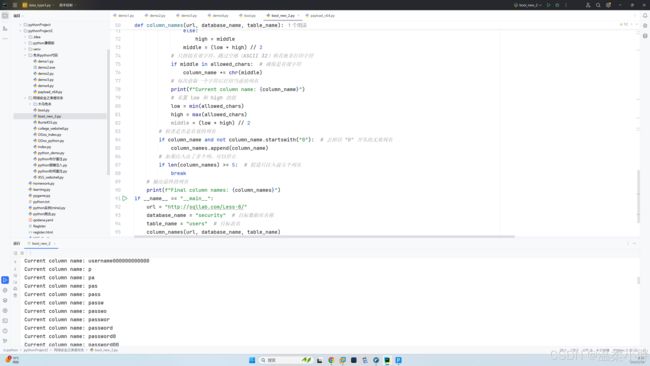Stop the running process in Run panel
This screenshot has width=650, height=366.
(22, 253)
